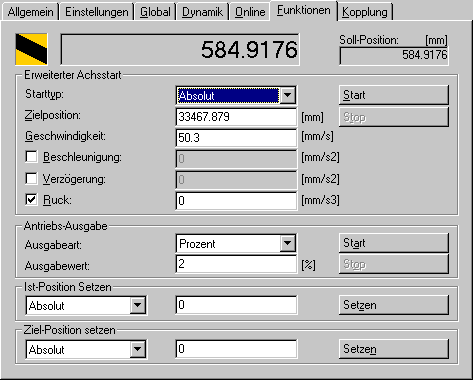The height and width of the screenshot is (380, 473).
Task: Enable the Beschleunigung checkbox
Action: (x=31, y=157)
